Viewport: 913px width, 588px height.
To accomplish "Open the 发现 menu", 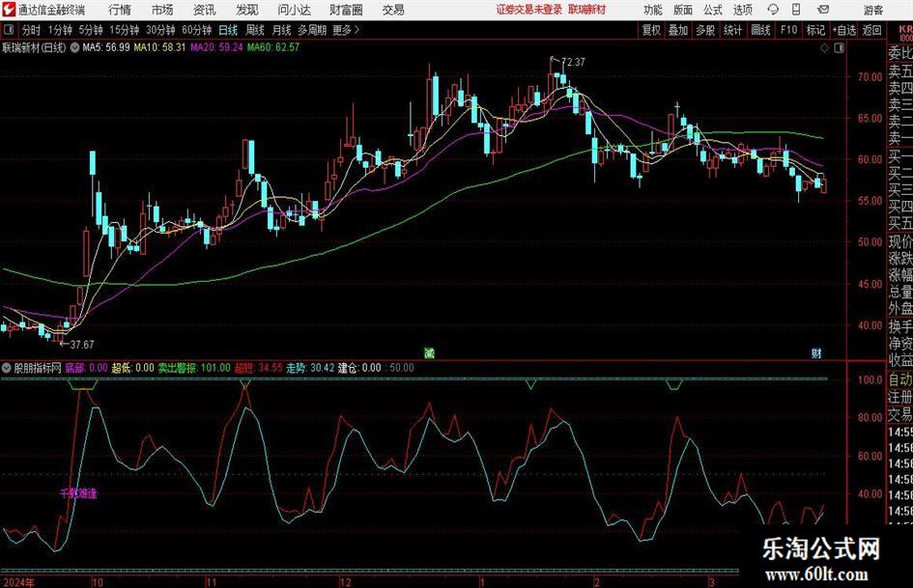I will point(247,10).
